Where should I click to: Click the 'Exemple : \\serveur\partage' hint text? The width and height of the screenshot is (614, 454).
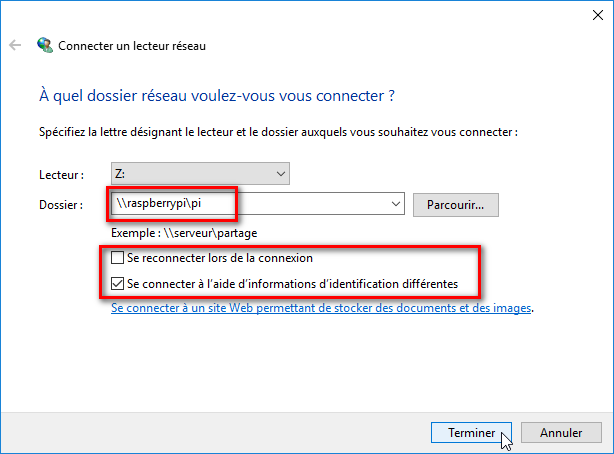tap(184, 233)
